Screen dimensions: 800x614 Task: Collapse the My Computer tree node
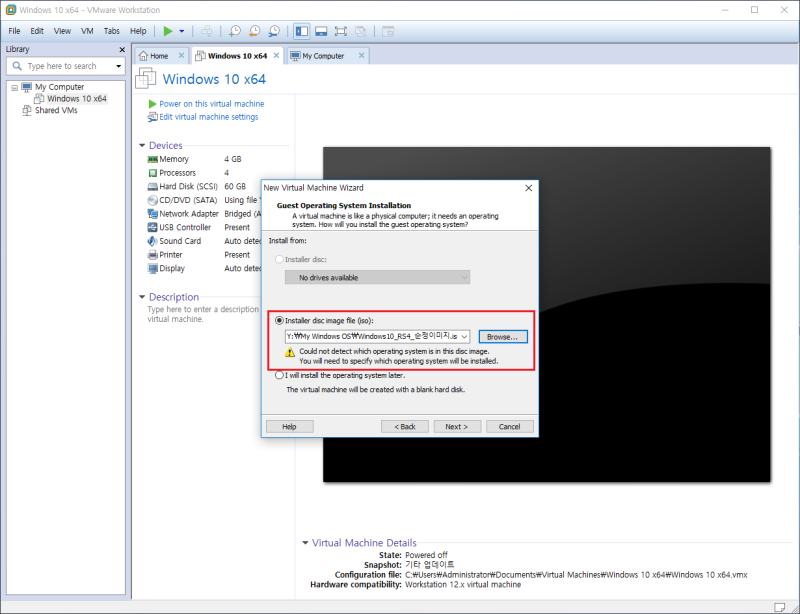(x=14, y=88)
